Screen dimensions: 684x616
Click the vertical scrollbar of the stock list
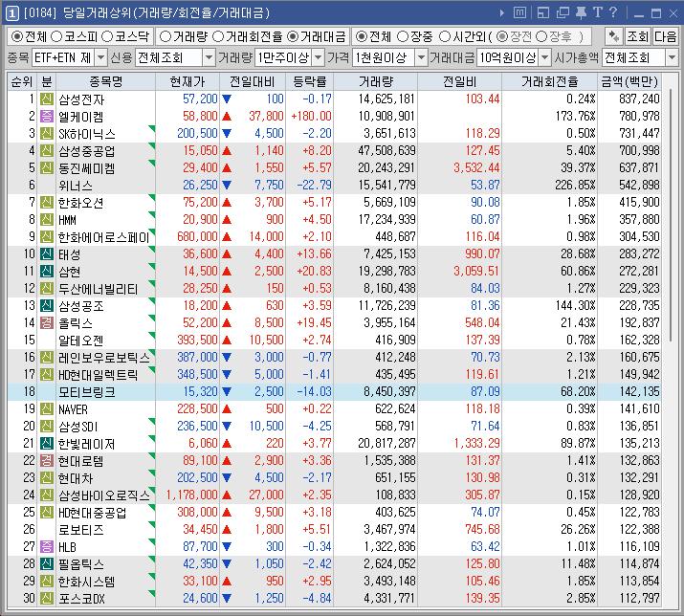pyautogui.click(x=670, y=213)
